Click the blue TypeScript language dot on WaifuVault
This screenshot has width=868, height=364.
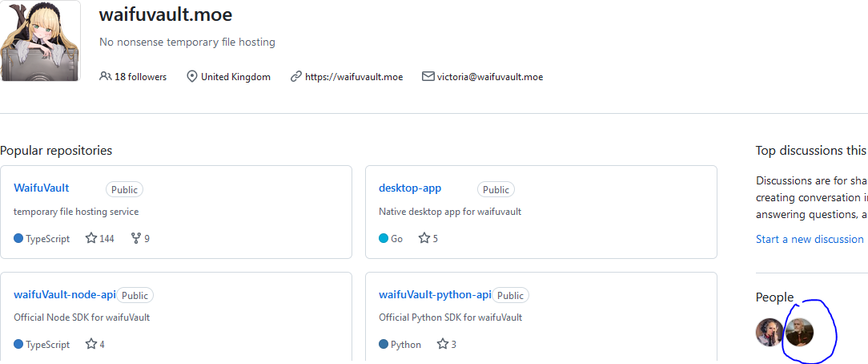coord(18,239)
